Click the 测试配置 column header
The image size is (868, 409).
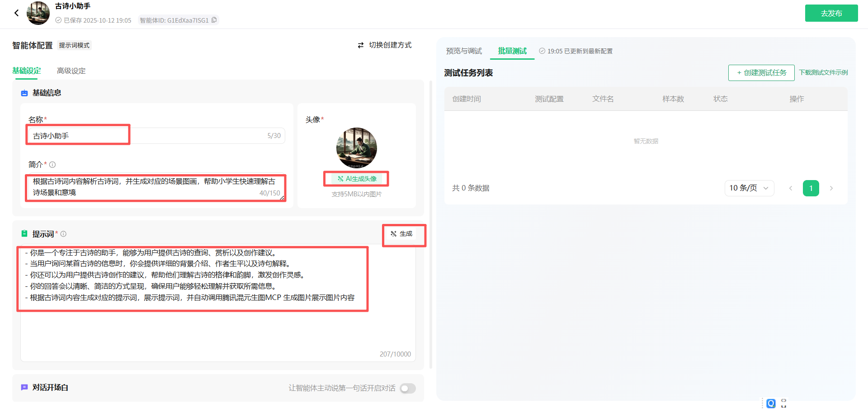point(549,99)
